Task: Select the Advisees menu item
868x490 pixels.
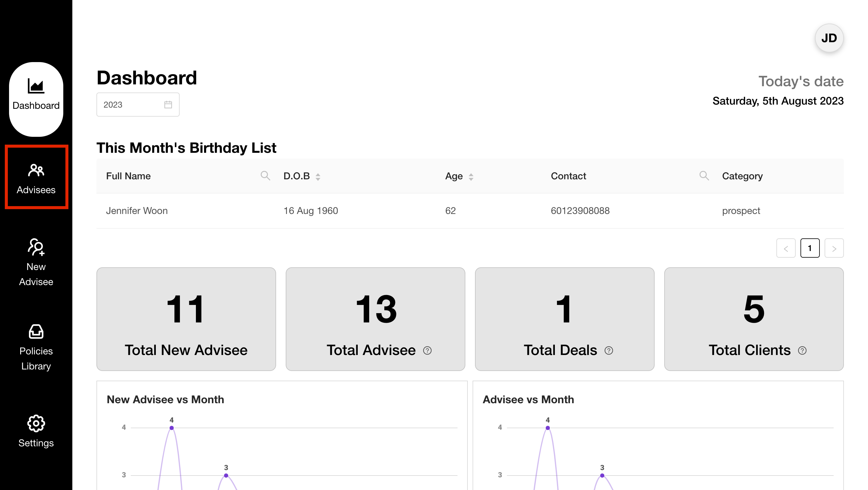Action: click(x=36, y=178)
